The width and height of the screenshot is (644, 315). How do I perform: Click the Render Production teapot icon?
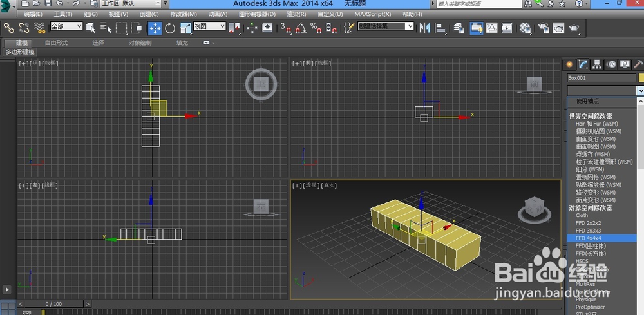pyautogui.click(x=574, y=28)
